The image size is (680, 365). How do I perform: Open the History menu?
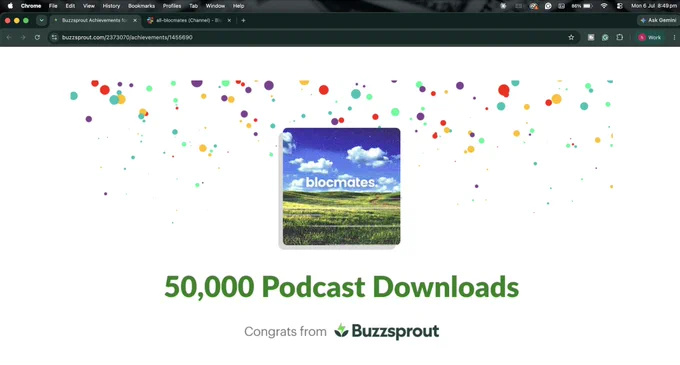(x=111, y=6)
